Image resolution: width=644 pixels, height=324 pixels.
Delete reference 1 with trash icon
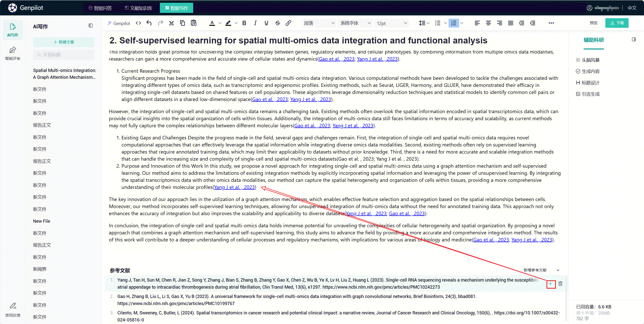[x=560, y=284]
